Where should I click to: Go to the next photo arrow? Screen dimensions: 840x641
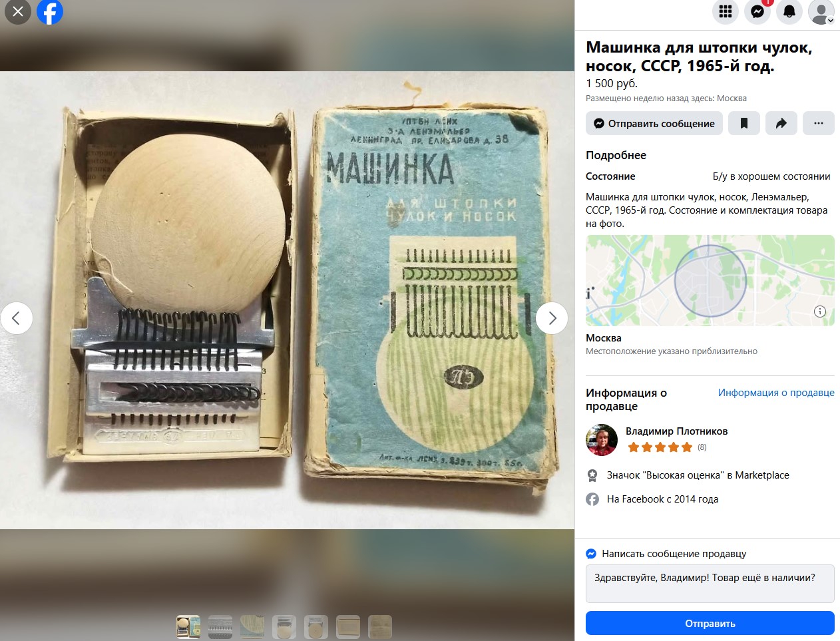pos(552,318)
